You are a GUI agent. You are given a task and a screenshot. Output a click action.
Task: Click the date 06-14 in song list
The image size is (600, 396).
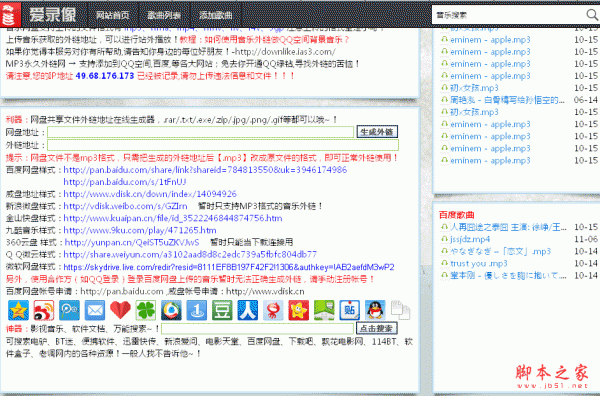point(585,100)
